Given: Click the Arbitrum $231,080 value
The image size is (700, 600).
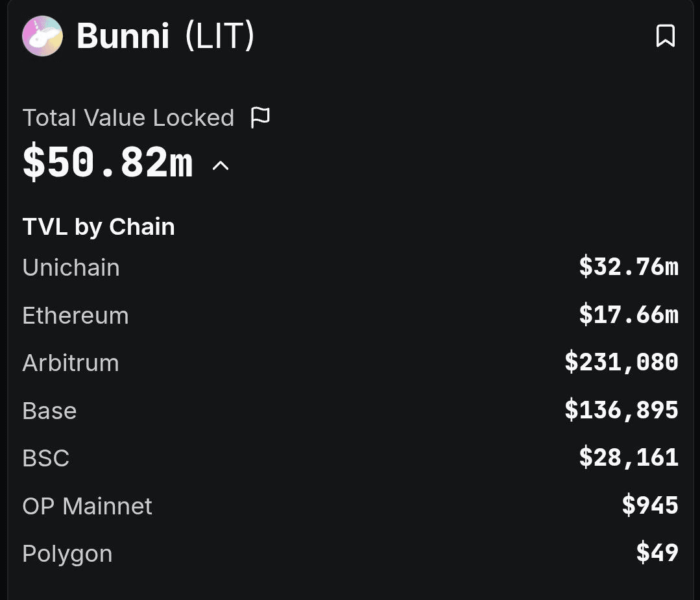Looking at the screenshot, I should 622,362.
